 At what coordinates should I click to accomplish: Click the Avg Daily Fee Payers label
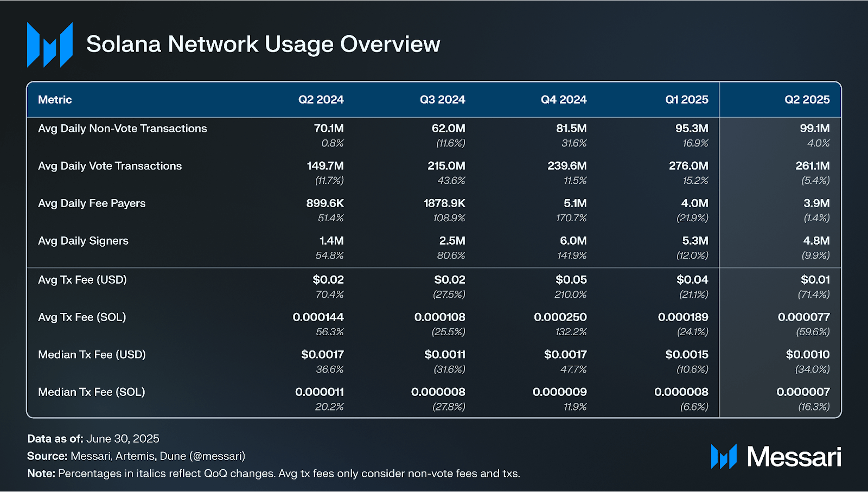pos(92,203)
